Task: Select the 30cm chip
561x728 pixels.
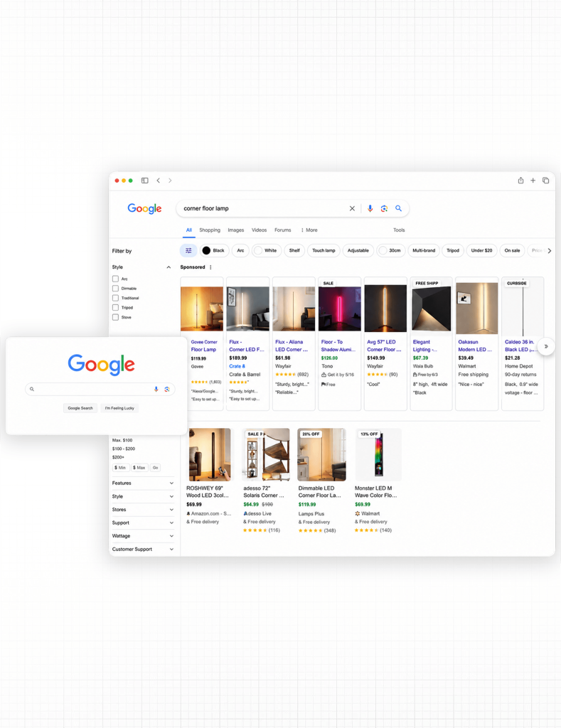Action: coord(390,251)
